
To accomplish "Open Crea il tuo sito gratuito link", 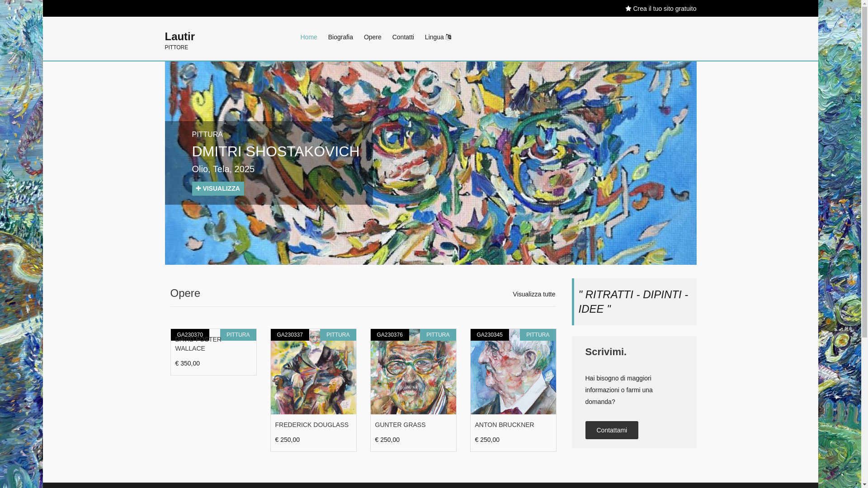I will pos(660,9).
